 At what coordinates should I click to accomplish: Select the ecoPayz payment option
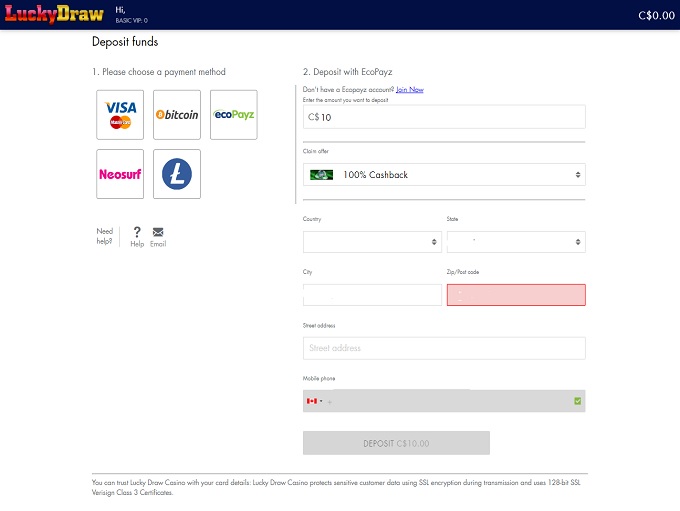tap(234, 115)
